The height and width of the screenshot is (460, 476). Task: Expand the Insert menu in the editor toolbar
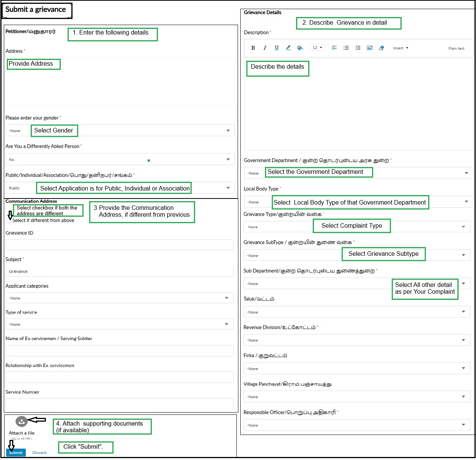(x=401, y=48)
